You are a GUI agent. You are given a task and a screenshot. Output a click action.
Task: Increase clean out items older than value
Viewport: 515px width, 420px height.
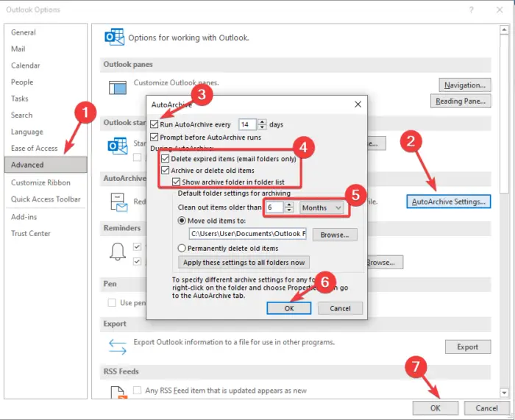click(x=288, y=204)
